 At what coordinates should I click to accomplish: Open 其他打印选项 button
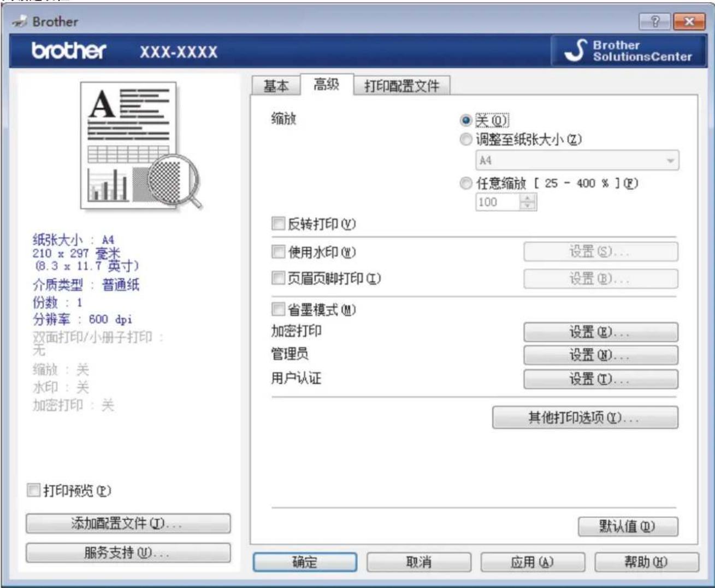coord(585,418)
